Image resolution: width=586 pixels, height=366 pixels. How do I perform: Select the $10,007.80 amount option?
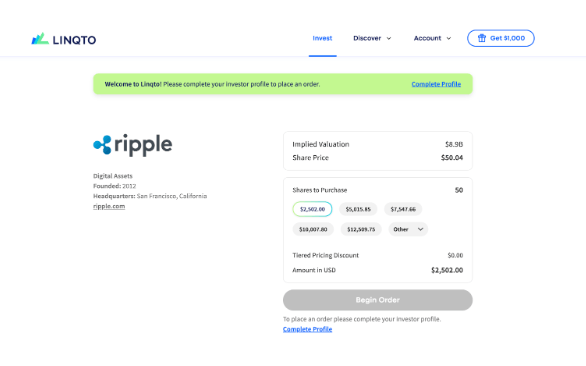click(313, 229)
